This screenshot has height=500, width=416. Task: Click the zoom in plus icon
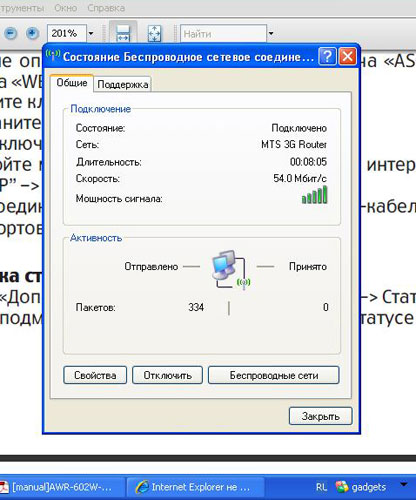pyautogui.click(x=32, y=33)
